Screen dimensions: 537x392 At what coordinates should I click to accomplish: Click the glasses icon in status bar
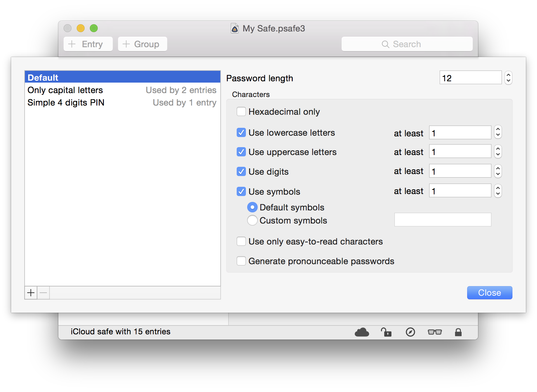pos(435,332)
